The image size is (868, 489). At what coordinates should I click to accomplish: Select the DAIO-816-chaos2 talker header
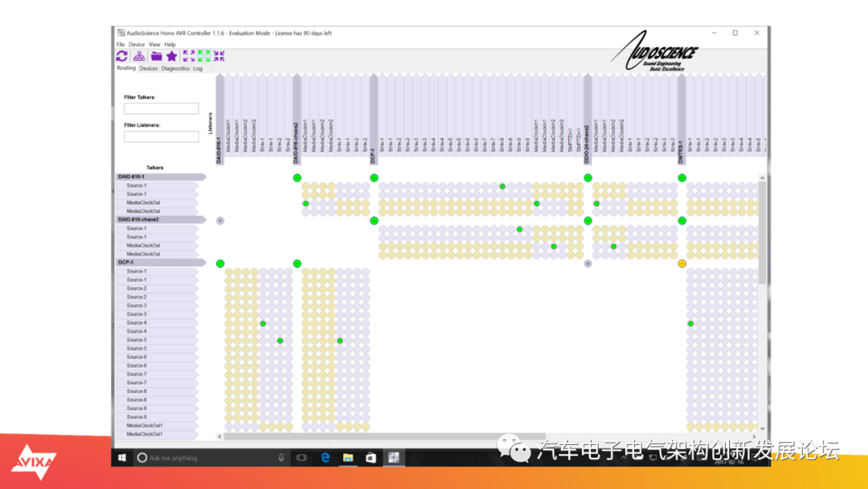pos(161,220)
